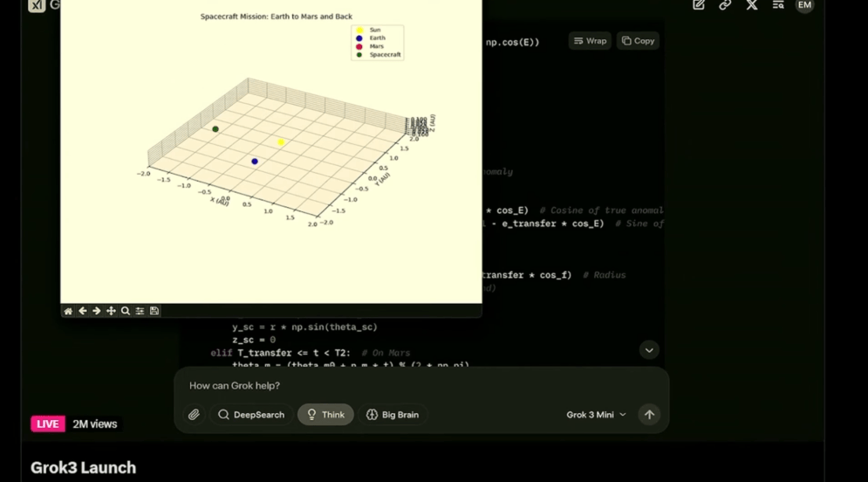
Task: Click the paperclip attach file icon
Action: pyautogui.click(x=194, y=415)
